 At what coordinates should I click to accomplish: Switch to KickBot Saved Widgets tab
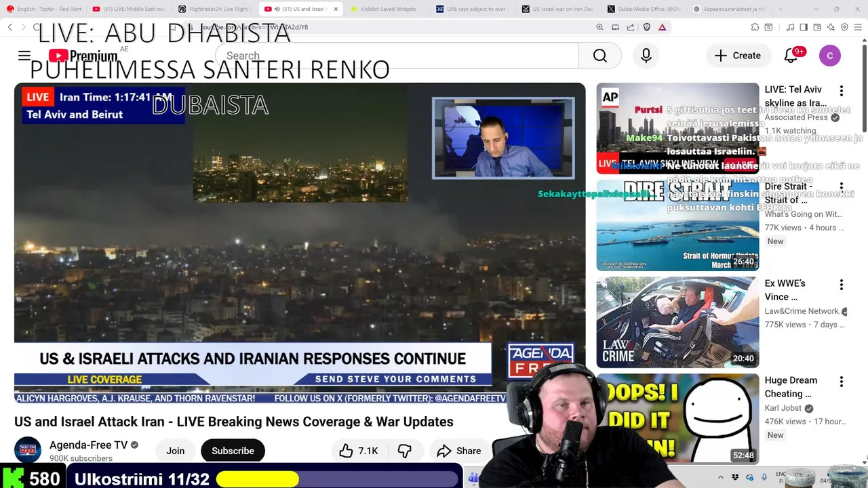tap(387, 9)
